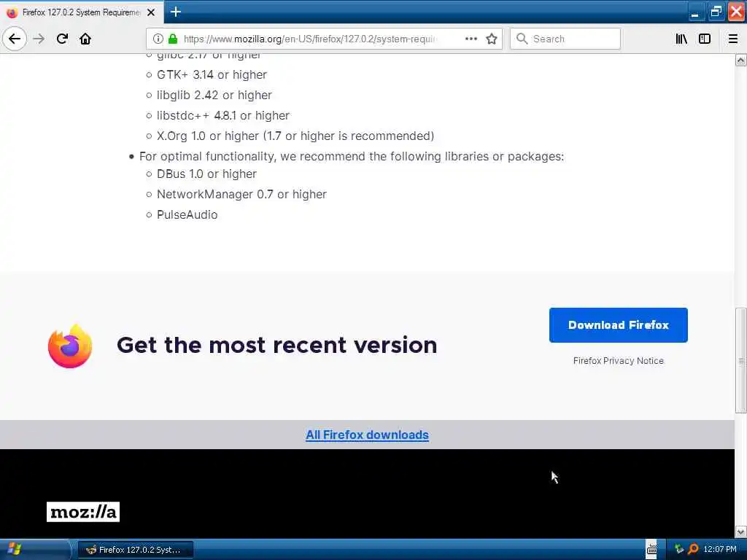Click the 12:07 PM clock
The height and width of the screenshot is (560, 747).
point(719,549)
